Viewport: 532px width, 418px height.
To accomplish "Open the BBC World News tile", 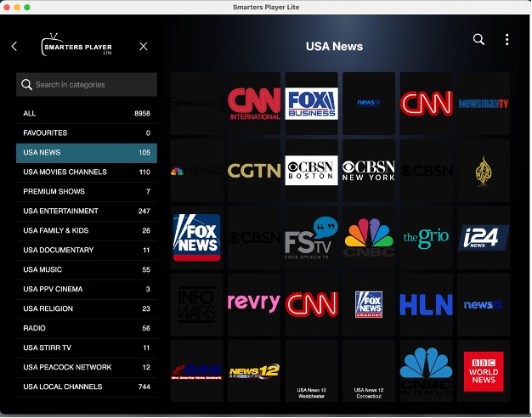I will (484, 371).
